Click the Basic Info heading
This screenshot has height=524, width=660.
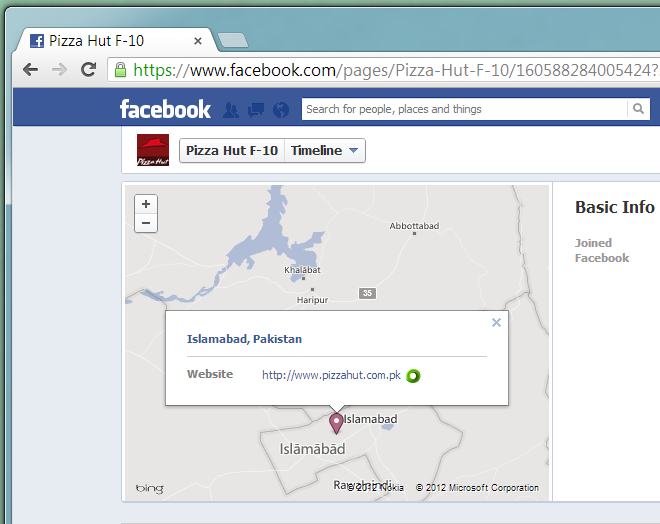tap(615, 207)
